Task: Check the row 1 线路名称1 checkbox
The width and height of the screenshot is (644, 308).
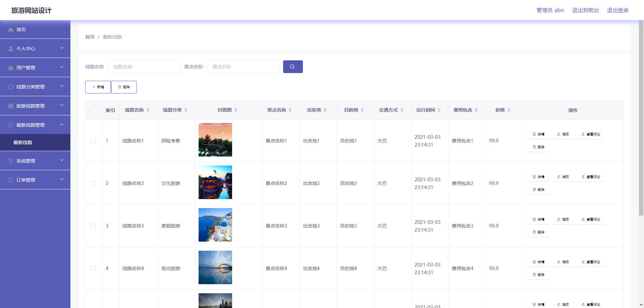Action: (x=93, y=141)
